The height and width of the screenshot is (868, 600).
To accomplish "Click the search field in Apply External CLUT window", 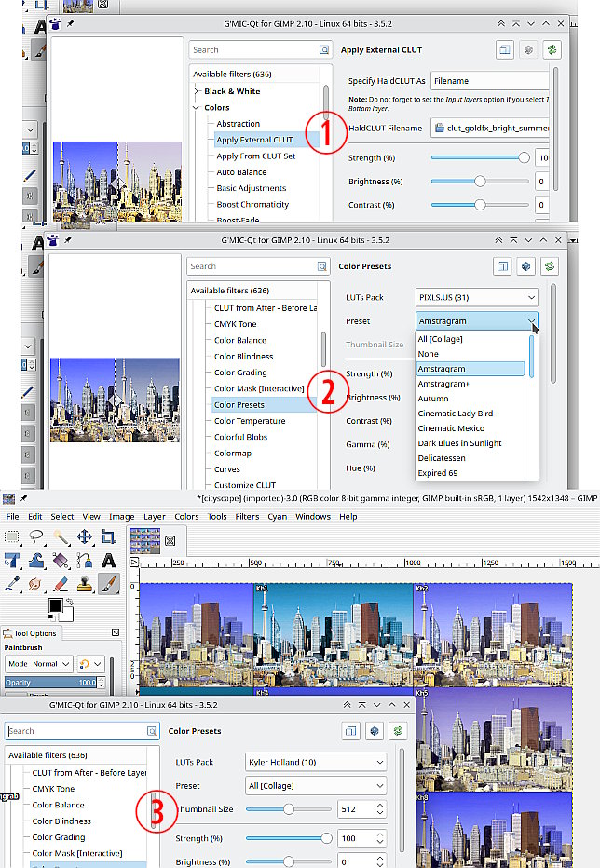I will (260, 49).
